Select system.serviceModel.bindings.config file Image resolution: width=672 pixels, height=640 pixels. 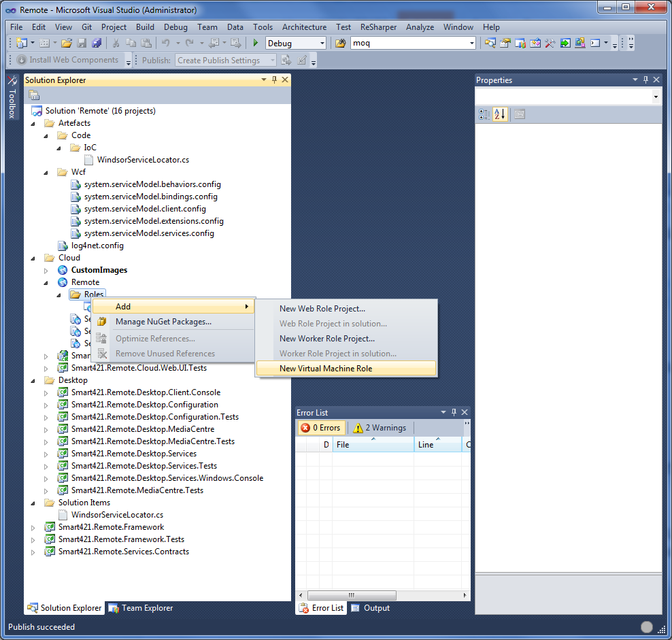pos(151,197)
